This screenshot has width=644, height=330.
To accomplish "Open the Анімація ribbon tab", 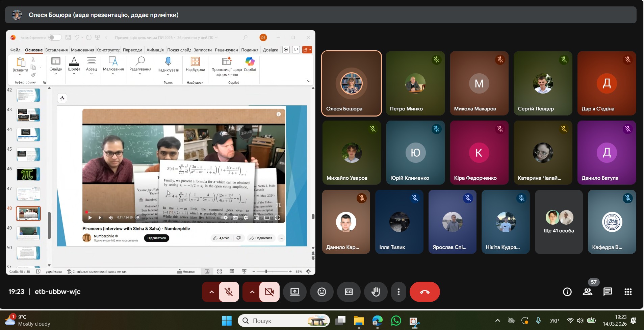I will (x=155, y=50).
